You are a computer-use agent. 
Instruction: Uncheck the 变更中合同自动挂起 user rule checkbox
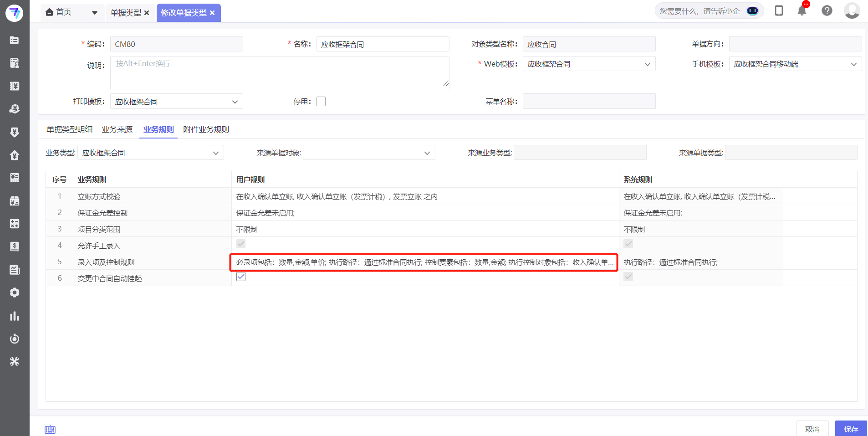240,276
